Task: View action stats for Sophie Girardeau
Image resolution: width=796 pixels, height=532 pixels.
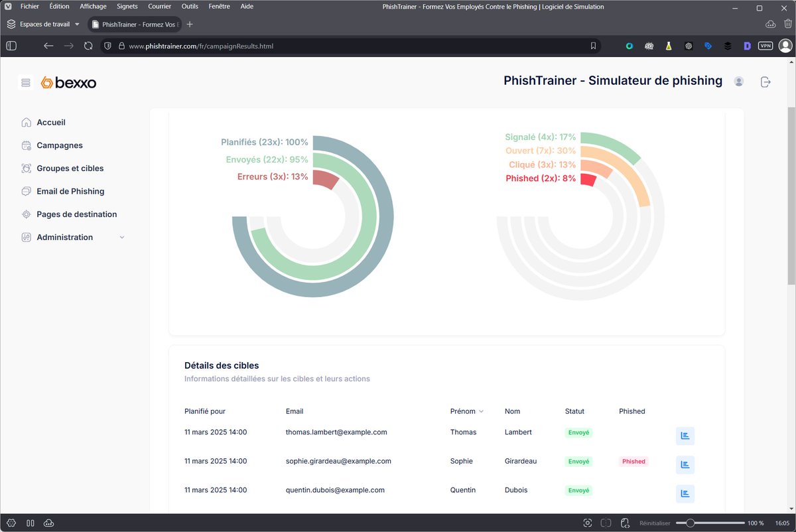Action: 685,465
